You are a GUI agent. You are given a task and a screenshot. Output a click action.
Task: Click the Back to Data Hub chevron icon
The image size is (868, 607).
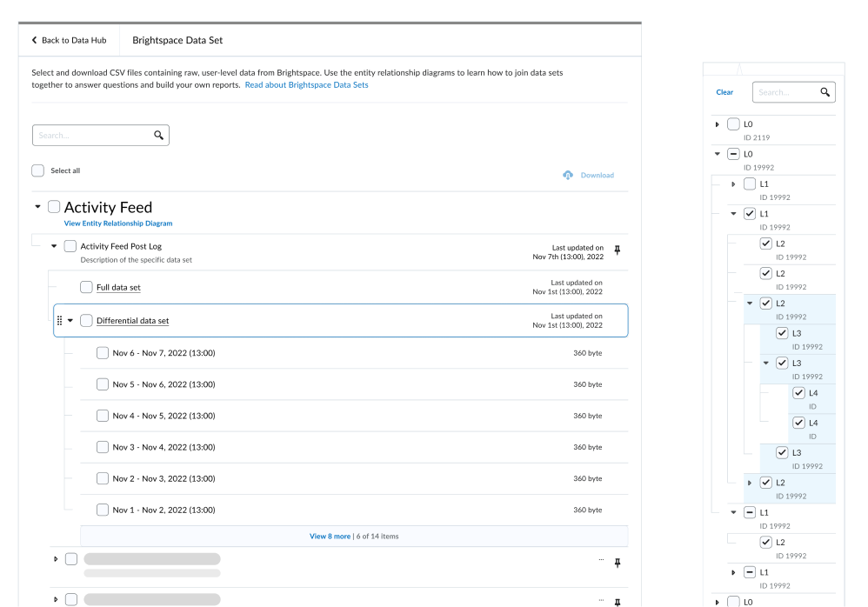pyautogui.click(x=34, y=40)
